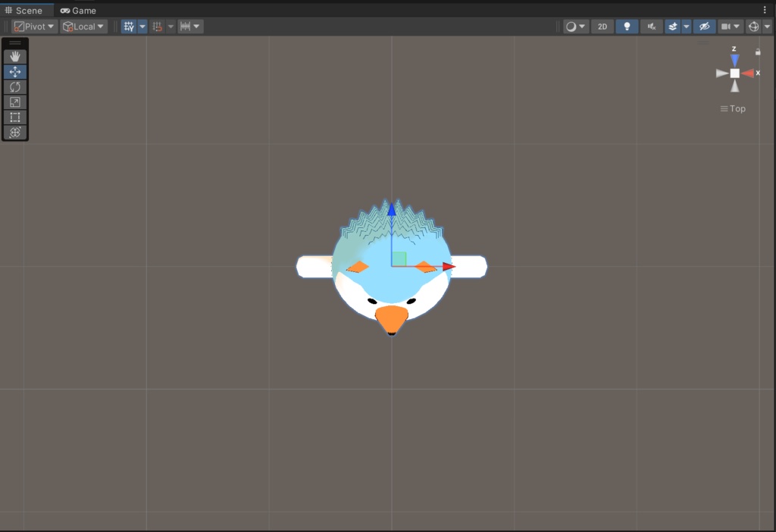The width and height of the screenshot is (776, 532).
Task: Toggle the orientation gizmo rotation lock
Action: [758, 52]
